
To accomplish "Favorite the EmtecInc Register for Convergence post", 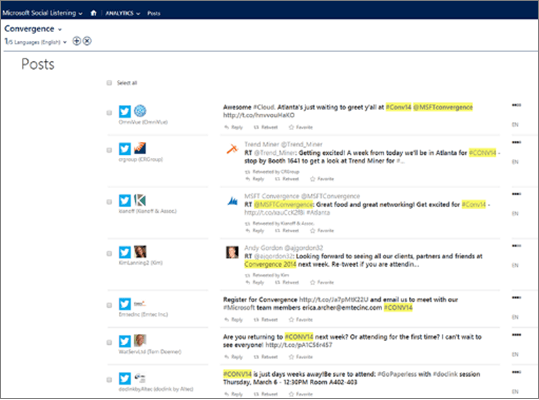I will click(x=301, y=320).
